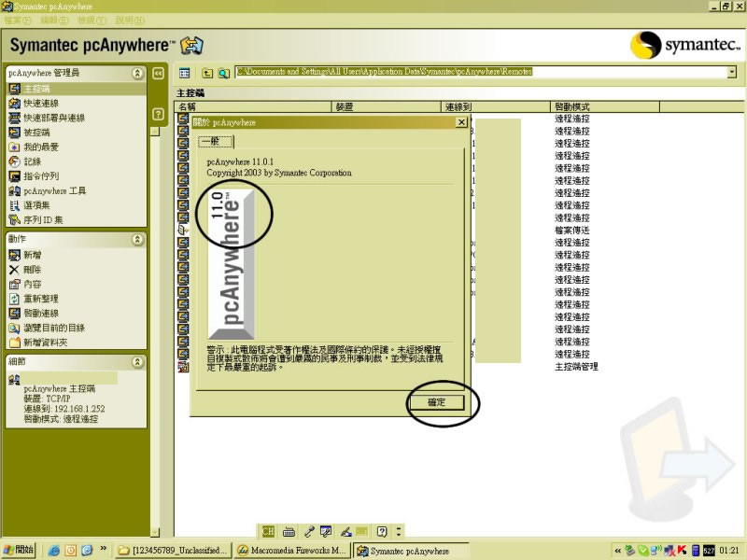The image size is (747, 560).
Task: Click the CH language bar indicator
Action: tap(268, 531)
